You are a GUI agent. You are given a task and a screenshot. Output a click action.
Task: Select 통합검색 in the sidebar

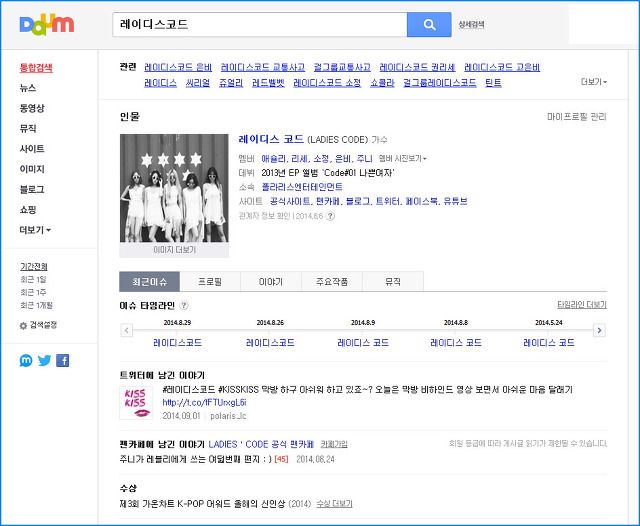pos(36,68)
